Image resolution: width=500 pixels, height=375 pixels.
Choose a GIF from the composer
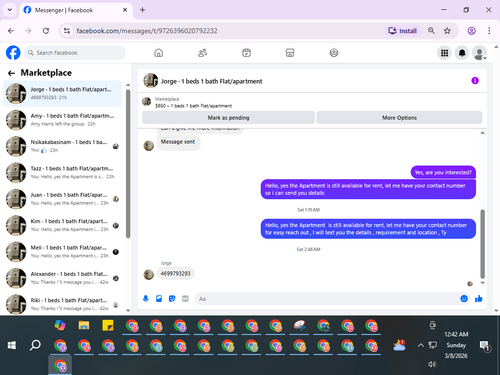tap(185, 299)
